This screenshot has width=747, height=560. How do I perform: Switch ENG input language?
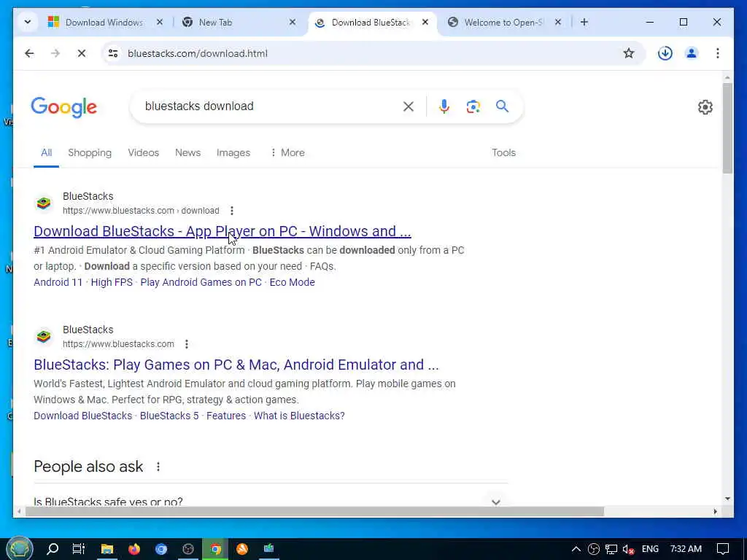tap(650, 549)
